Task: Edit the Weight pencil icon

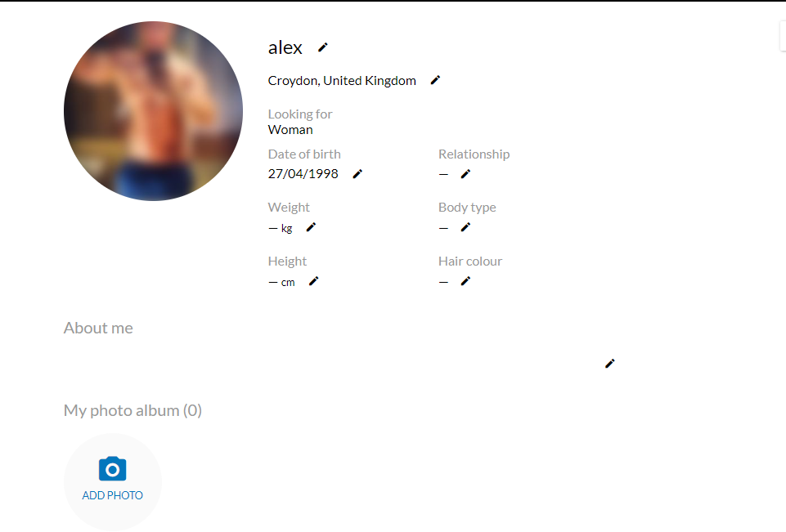Action: (x=311, y=227)
